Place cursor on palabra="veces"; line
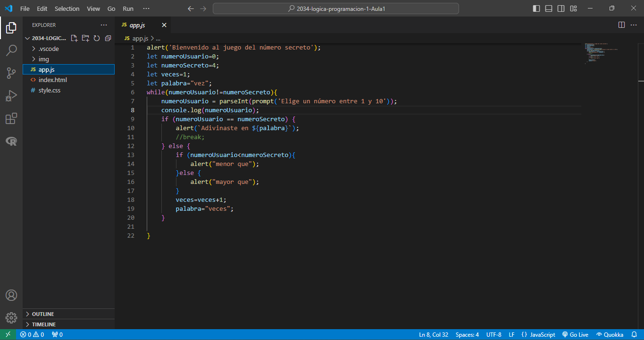This screenshot has height=340, width=644. pos(205,208)
